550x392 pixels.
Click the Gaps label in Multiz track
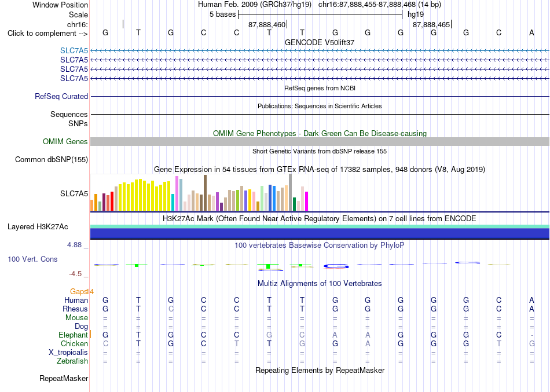click(x=79, y=292)
